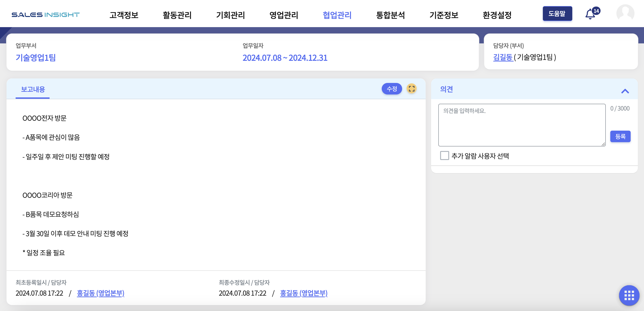Open the 통합분석 menu
644x311 pixels.
390,15
